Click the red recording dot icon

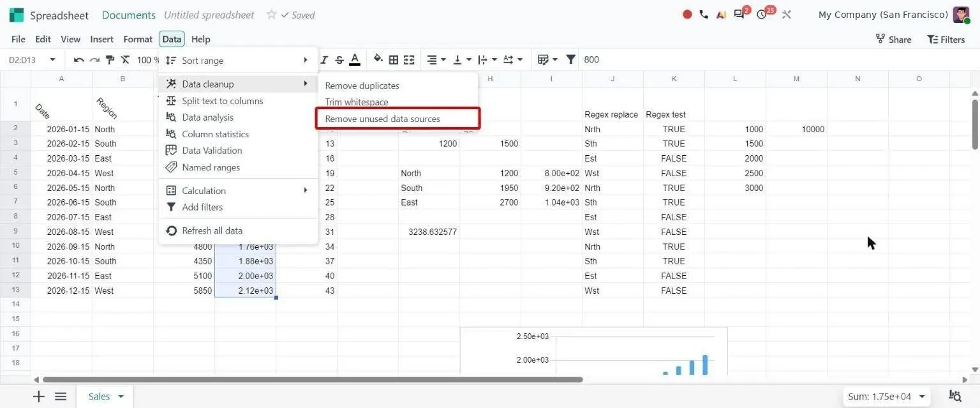point(687,14)
